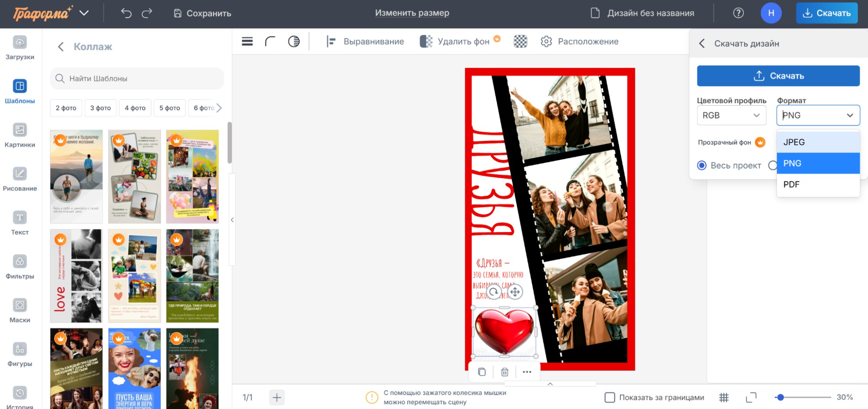Click the Изменить размер link
The width and height of the screenshot is (868, 409).
[412, 13]
